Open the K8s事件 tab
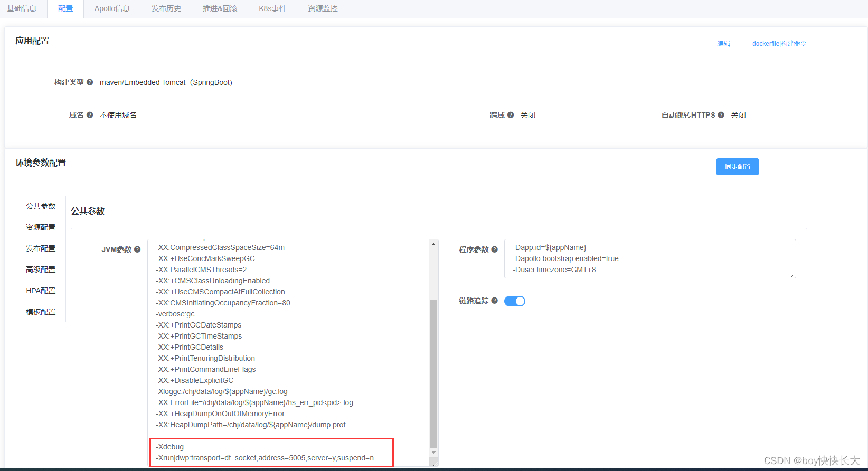Image resolution: width=868 pixels, height=471 pixels. pos(272,8)
